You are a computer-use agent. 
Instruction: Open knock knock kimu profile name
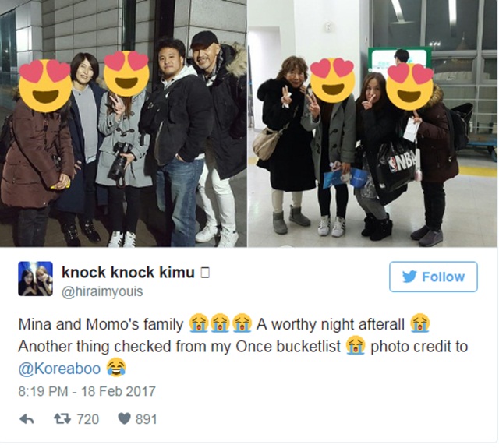[128, 273]
